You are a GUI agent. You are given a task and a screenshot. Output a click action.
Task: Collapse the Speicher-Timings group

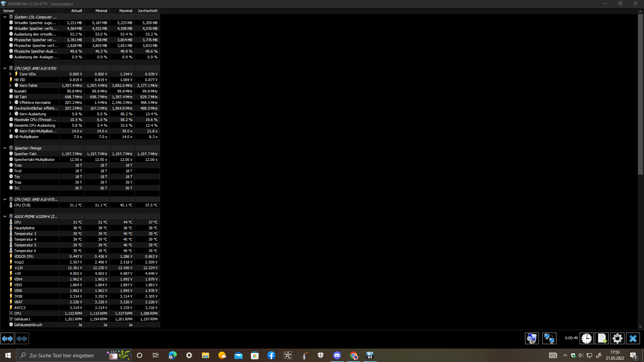click(5, 148)
